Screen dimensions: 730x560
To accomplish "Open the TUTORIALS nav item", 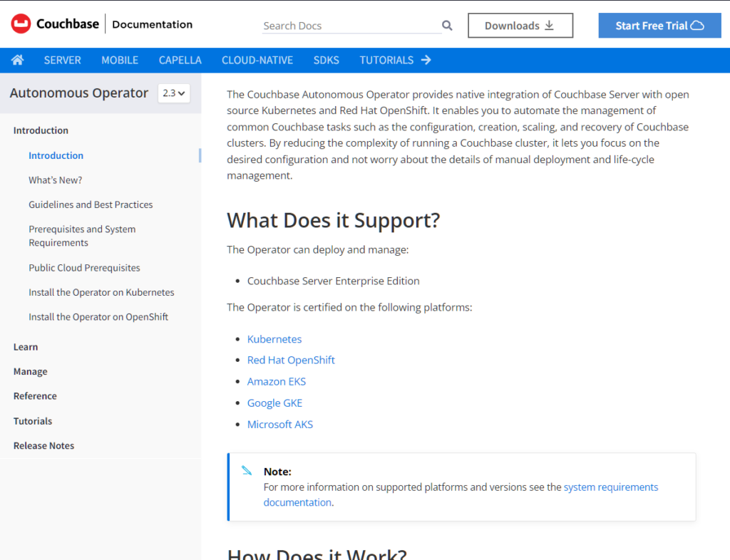I will [x=386, y=60].
